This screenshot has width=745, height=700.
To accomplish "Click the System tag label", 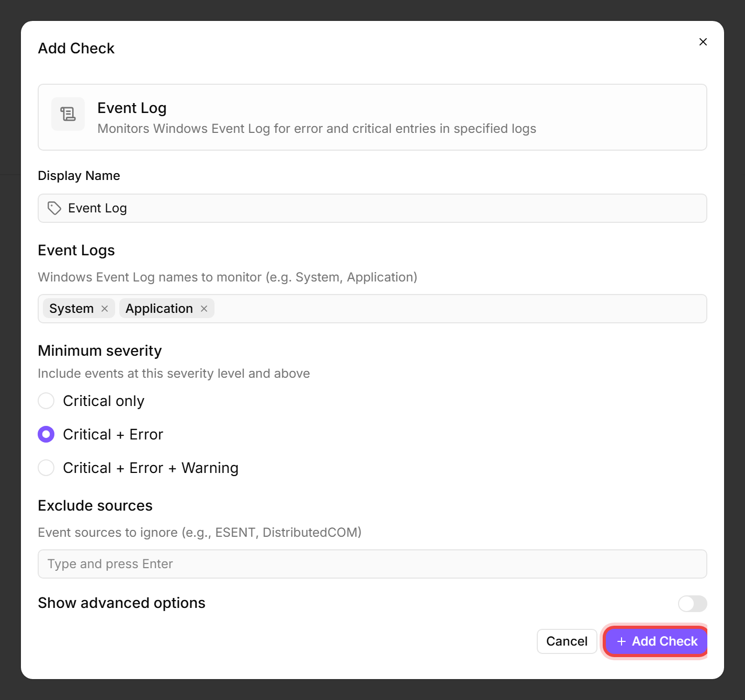I will click(72, 309).
